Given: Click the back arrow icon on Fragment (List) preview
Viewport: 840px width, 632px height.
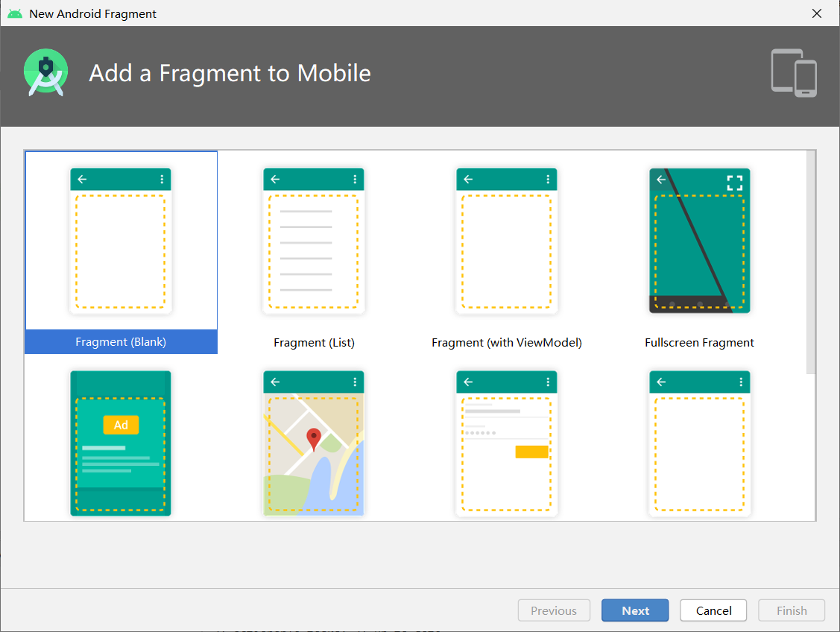Looking at the screenshot, I should pyautogui.click(x=274, y=179).
